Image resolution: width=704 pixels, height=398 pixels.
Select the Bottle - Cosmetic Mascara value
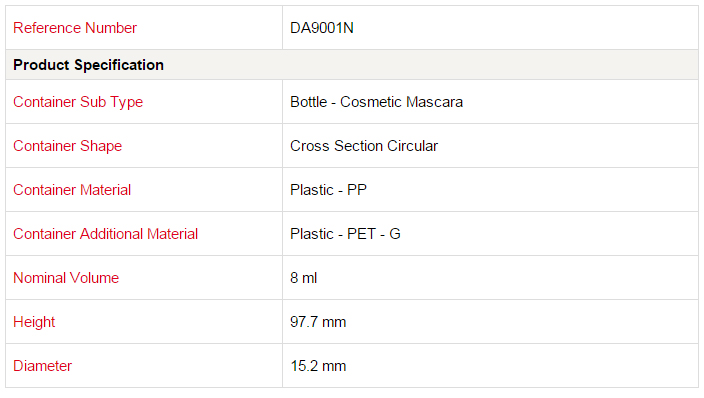click(x=376, y=102)
